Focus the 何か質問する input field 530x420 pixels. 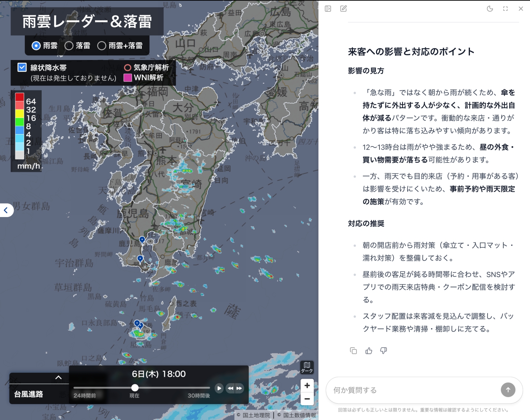click(x=413, y=390)
